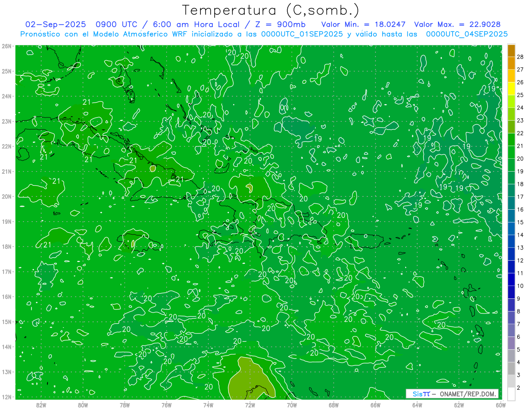The width and height of the screenshot is (532, 411).
Task: Click legend scale label '14'
Action: pyautogui.click(x=520, y=235)
